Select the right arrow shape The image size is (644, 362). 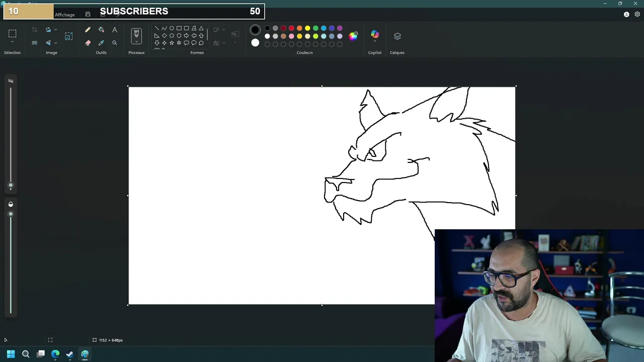(186, 36)
